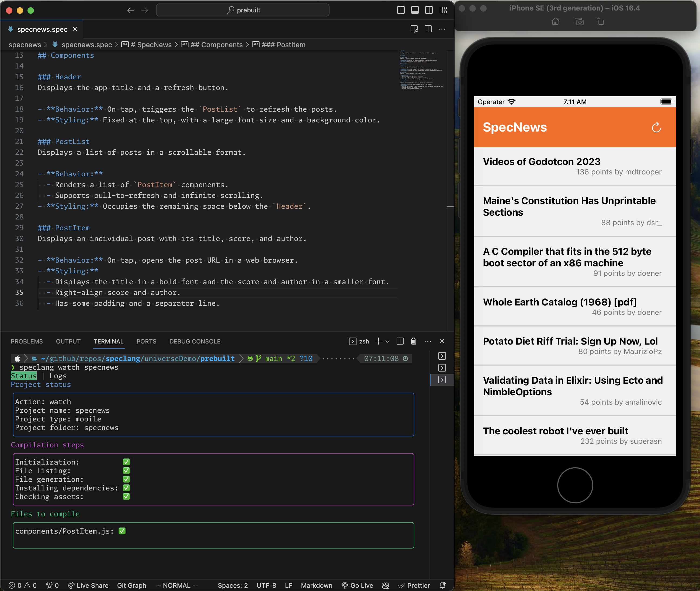
Task: Open notifications bell icon
Action: [x=443, y=585]
